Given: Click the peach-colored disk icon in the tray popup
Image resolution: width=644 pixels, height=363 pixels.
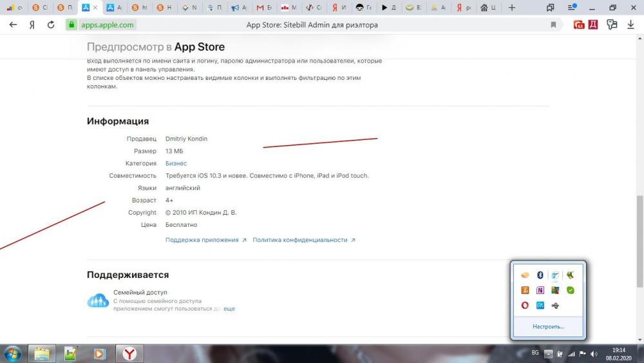Looking at the screenshot, I should coord(525,275).
